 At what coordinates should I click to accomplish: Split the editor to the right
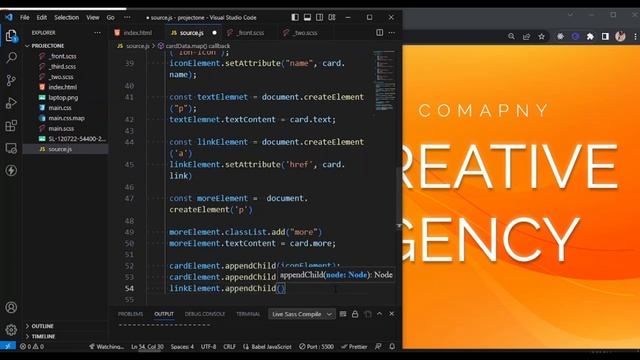pyautogui.click(x=380, y=32)
